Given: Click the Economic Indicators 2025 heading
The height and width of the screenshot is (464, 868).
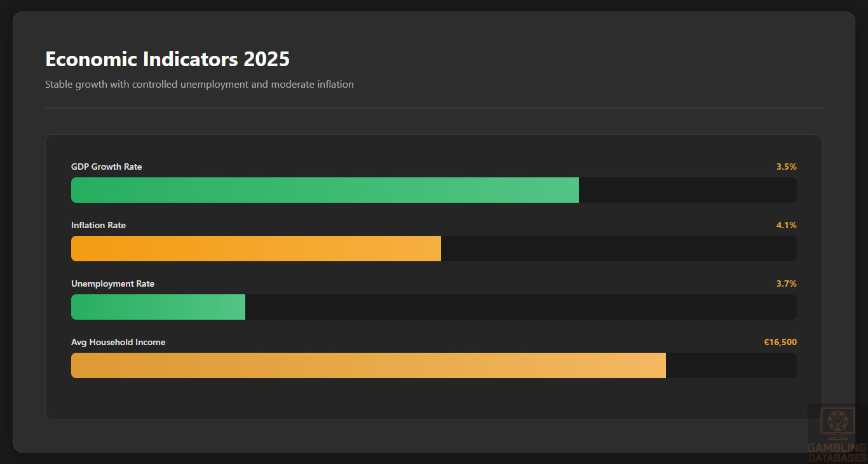Looking at the screenshot, I should pyautogui.click(x=167, y=59).
